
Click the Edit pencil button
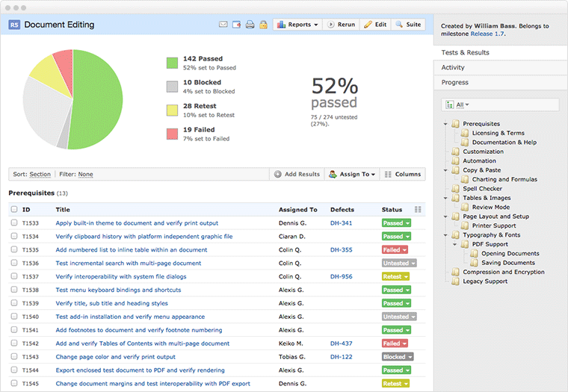375,25
